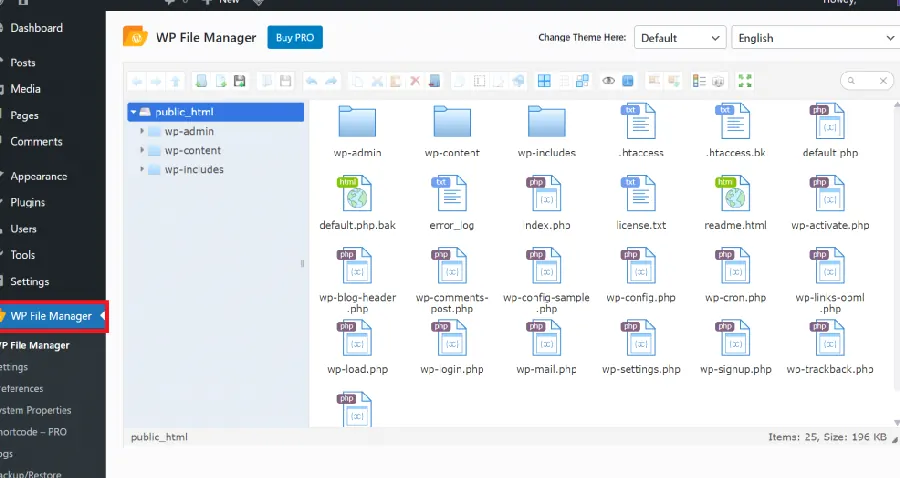The image size is (900, 478).
Task: Open the language dropdown showing English
Action: click(x=816, y=38)
